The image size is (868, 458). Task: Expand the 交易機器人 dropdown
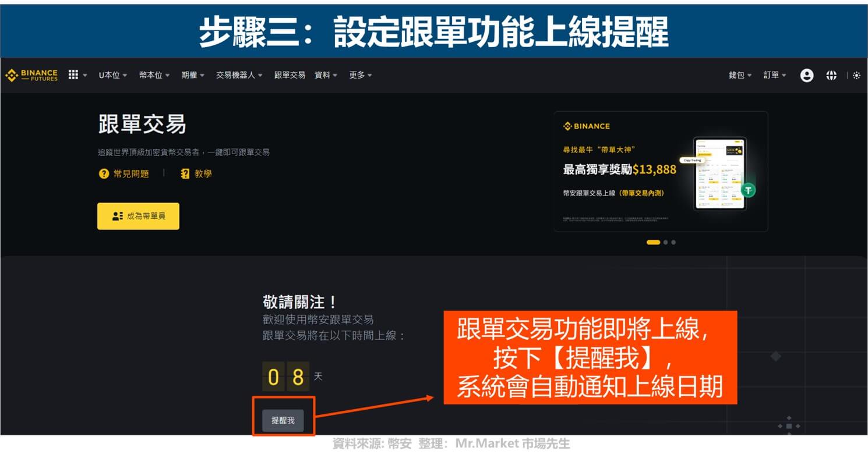point(239,75)
